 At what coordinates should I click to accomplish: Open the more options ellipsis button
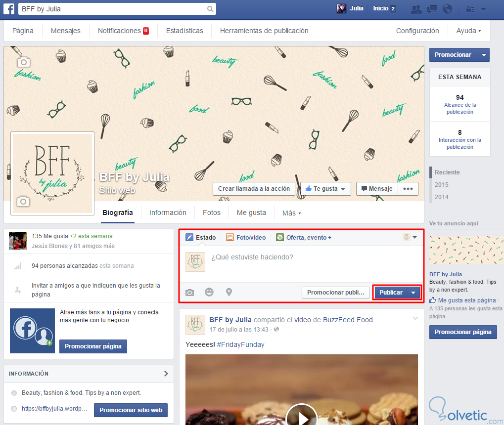click(408, 189)
